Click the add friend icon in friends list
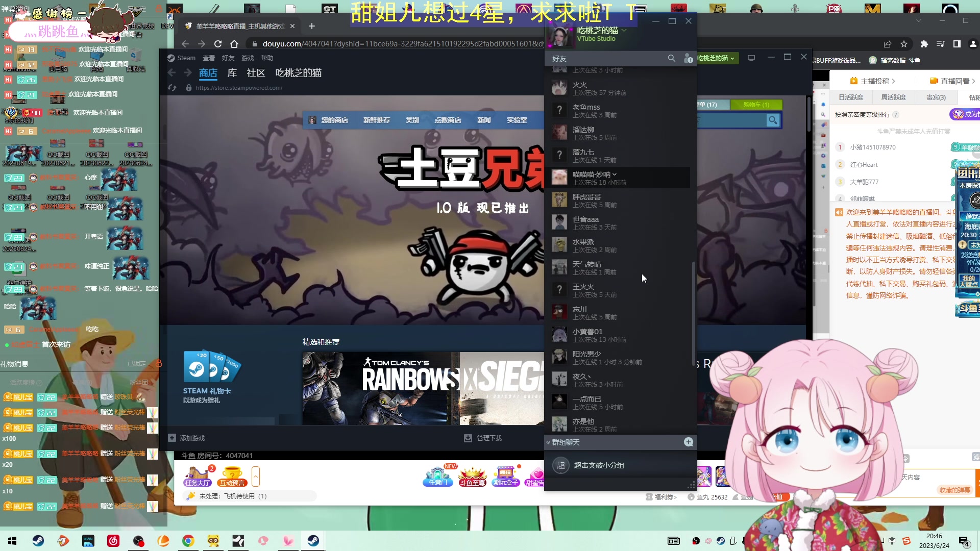 688,59
